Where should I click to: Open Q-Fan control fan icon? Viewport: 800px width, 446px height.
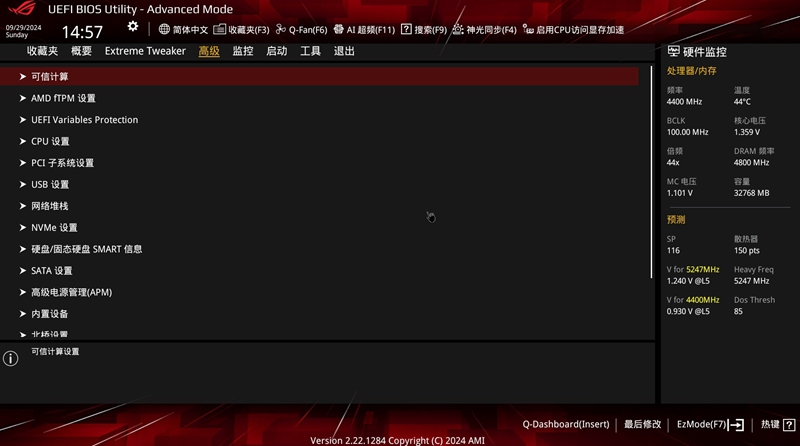tap(281, 29)
